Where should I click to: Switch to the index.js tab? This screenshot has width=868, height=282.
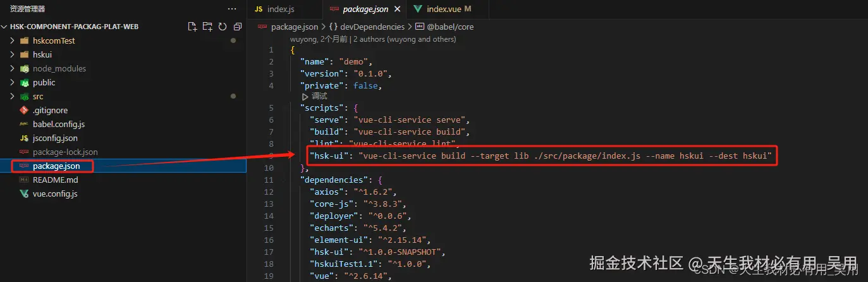285,9
